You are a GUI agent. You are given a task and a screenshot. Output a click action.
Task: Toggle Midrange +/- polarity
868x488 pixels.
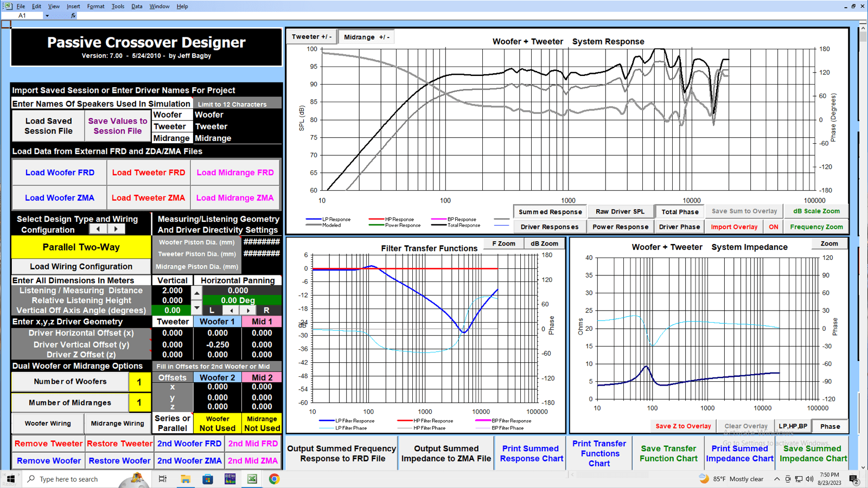[366, 37]
